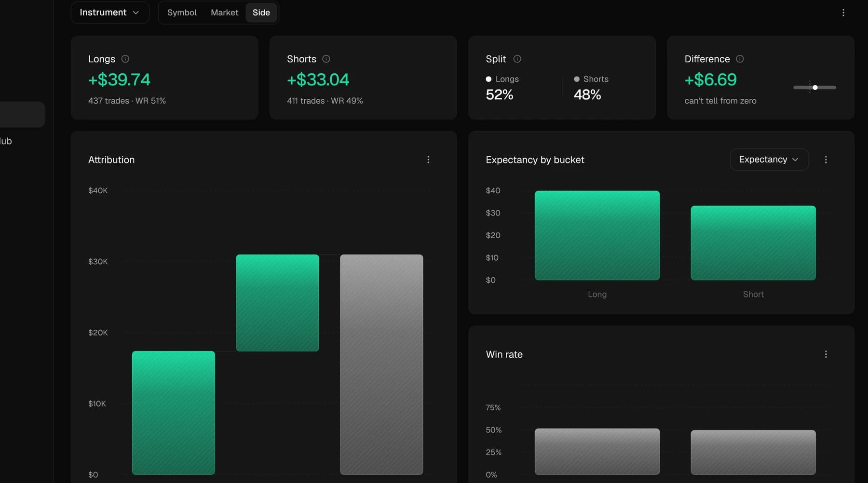Viewport: 868px width, 483px height.
Task: Click the +$33.04 Shorts value
Action: coord(318,80)
